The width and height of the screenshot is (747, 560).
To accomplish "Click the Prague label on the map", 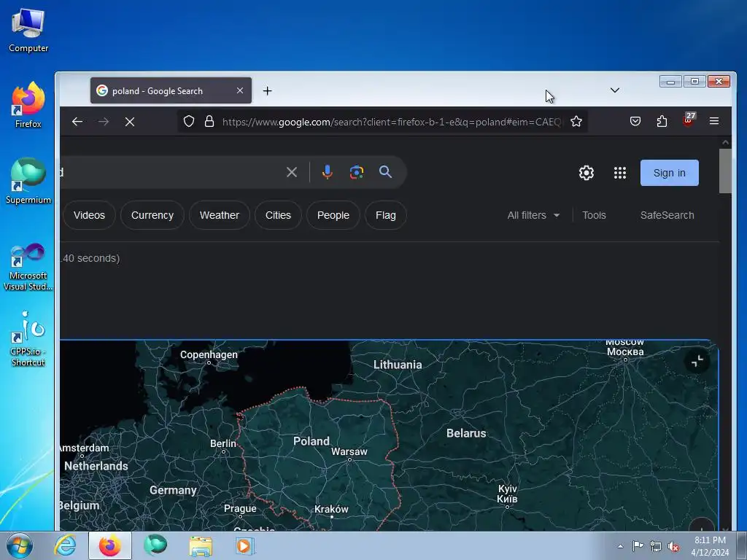I will pos(240,508).
